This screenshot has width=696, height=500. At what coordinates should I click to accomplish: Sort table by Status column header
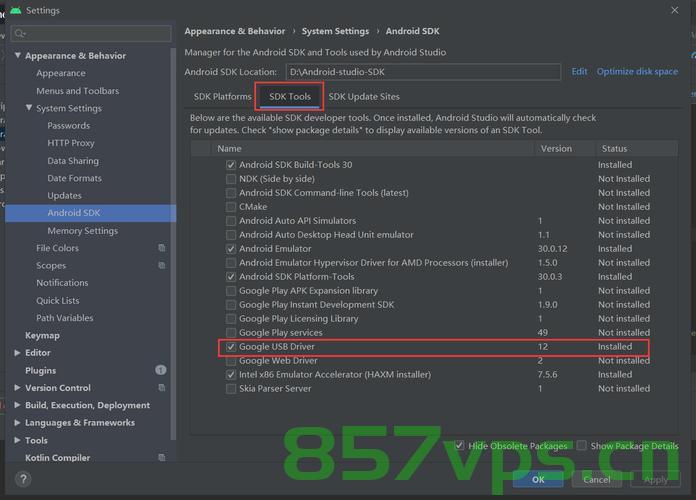[637, 149]
